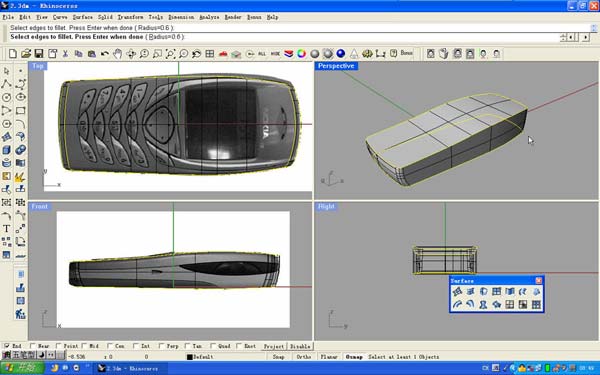
Task: Open the Surface menu
Action: click(x=83, y=17)
